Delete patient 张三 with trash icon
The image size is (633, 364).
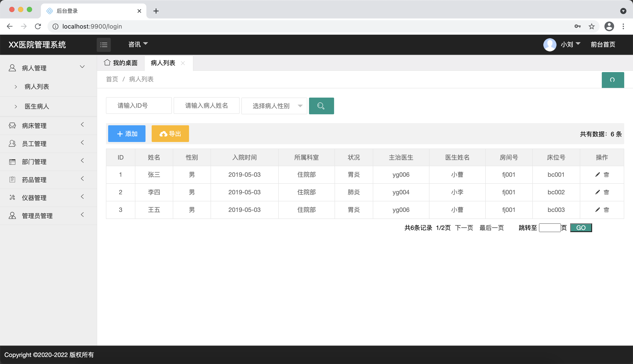coord(606,175)
